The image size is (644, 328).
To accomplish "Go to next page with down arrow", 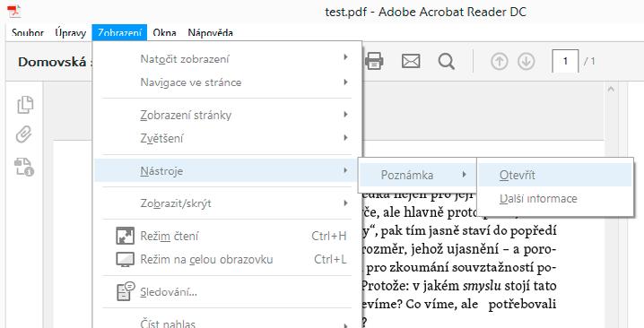I will pyautogui.click(x=527, y=62).
